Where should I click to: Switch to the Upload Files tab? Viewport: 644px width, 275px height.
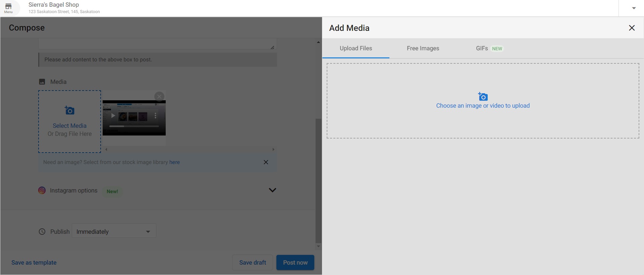356,48
